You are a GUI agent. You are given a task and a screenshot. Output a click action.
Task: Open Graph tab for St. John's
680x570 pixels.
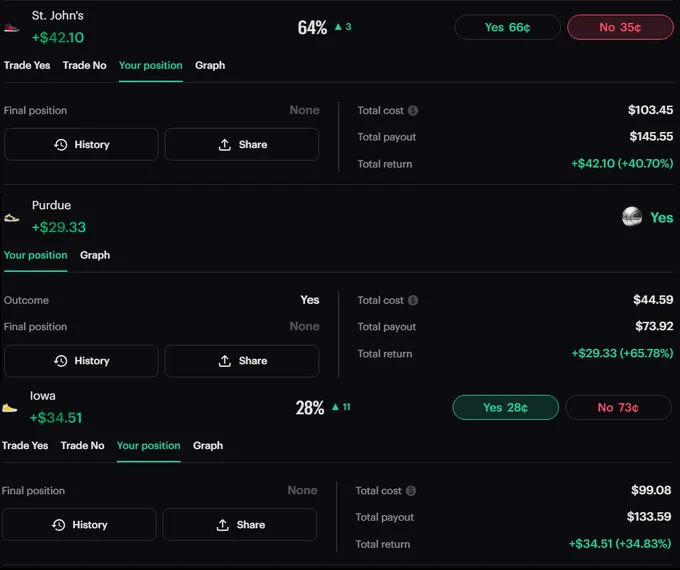[210, 66]
